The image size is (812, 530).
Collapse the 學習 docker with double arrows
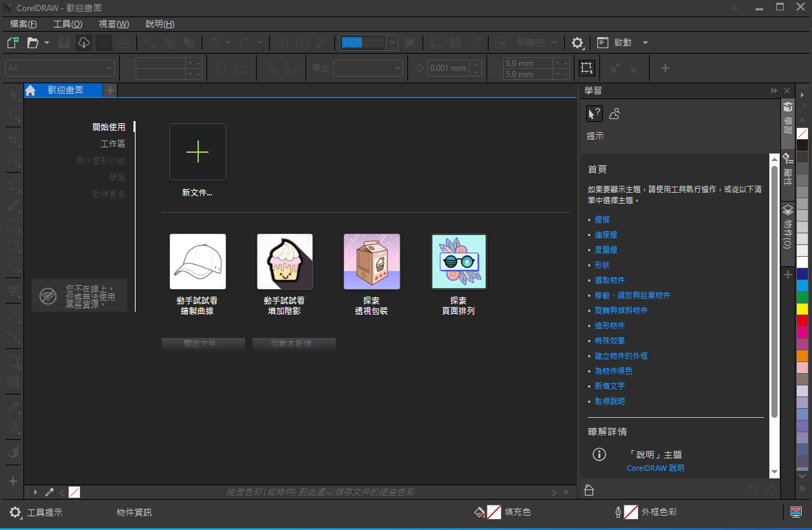tap(774, 91)
